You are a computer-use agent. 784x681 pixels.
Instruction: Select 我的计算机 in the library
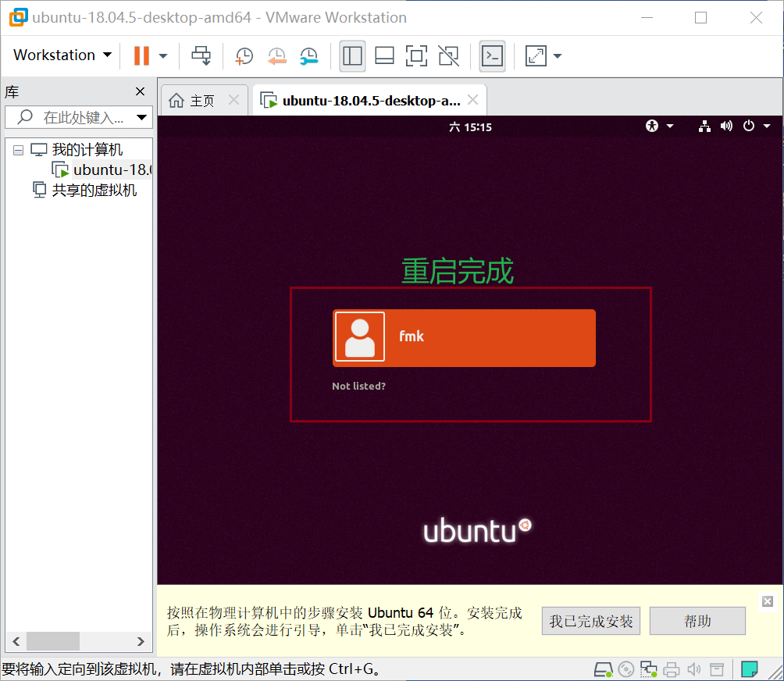coord(87,149)
